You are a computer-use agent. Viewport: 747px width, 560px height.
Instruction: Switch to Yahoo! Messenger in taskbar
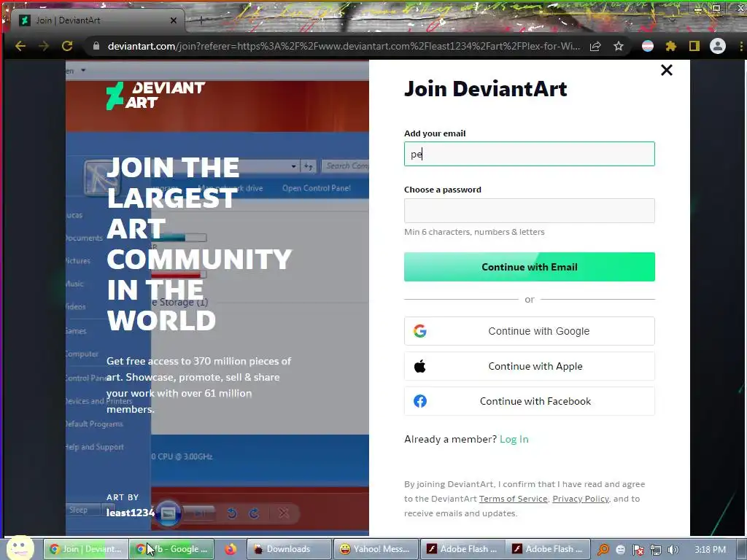point(376,549)
